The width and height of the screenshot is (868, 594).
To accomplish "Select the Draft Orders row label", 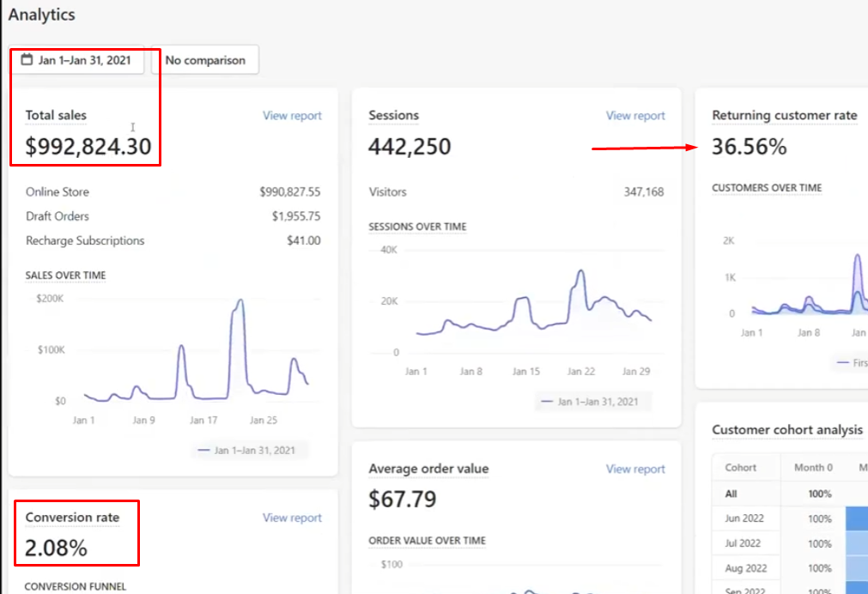I will [x=57, y=216].
